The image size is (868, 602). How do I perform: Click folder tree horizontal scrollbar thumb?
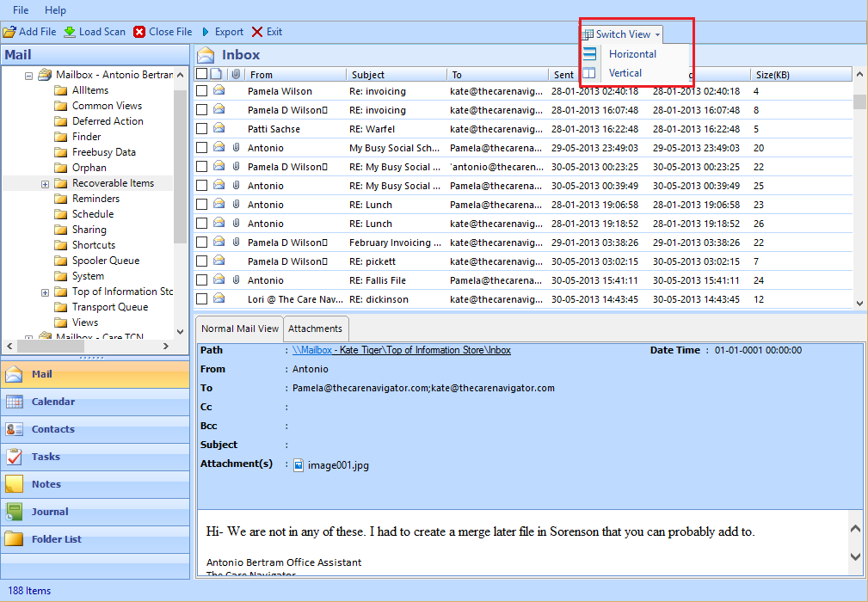click(x=51, y=347)
